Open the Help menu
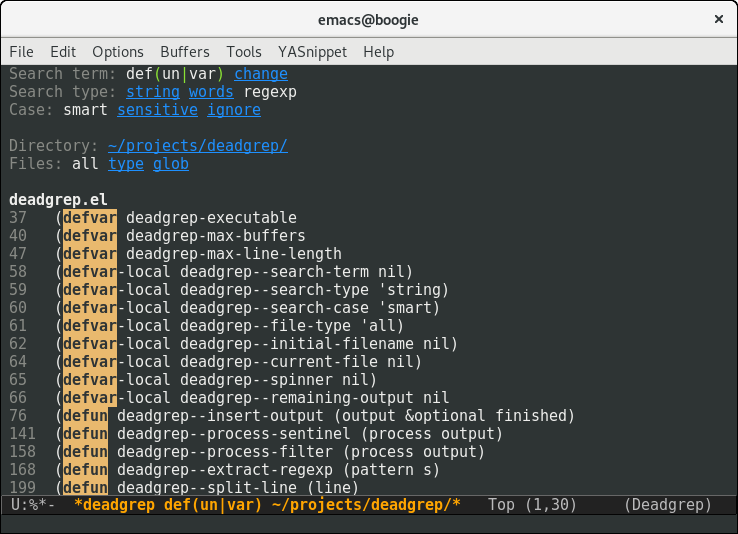The height and width of the screenshot is (534, 738). coord(378,52)
